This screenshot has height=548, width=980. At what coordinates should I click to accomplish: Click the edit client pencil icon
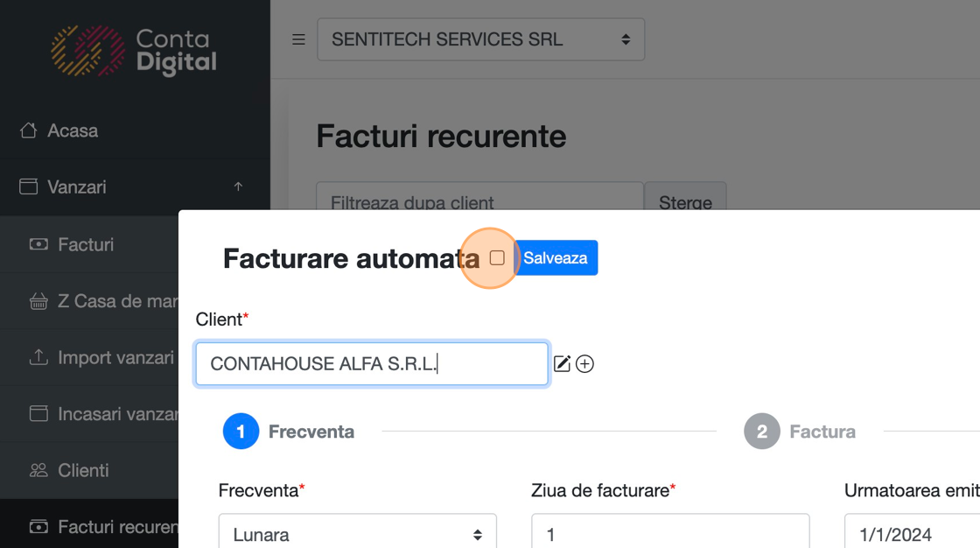(x=562, y=364)
